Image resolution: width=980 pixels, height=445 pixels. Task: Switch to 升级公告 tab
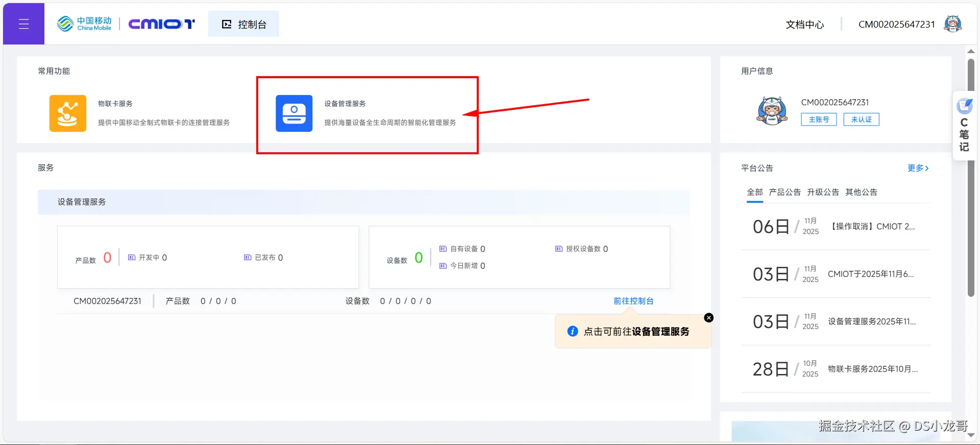click(x=823, y=192)
